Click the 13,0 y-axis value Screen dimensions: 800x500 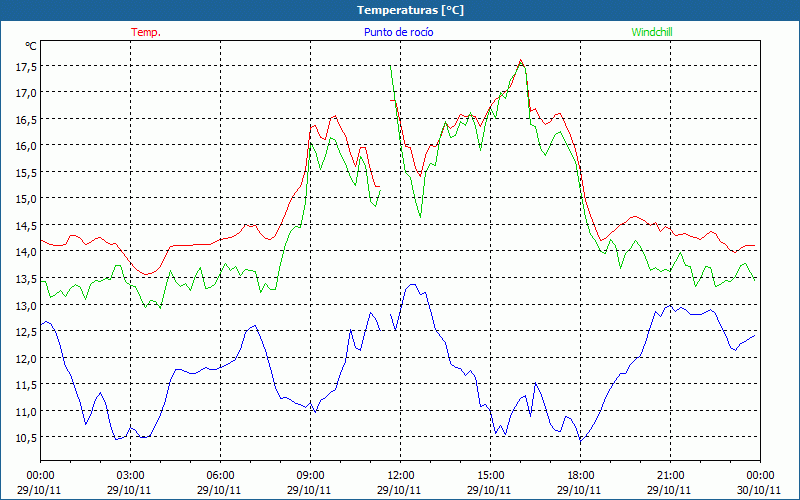[x=27, y=305]
